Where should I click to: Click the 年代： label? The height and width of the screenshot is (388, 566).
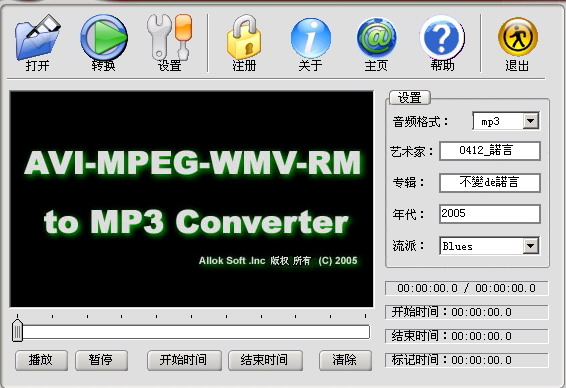(408, 214)
